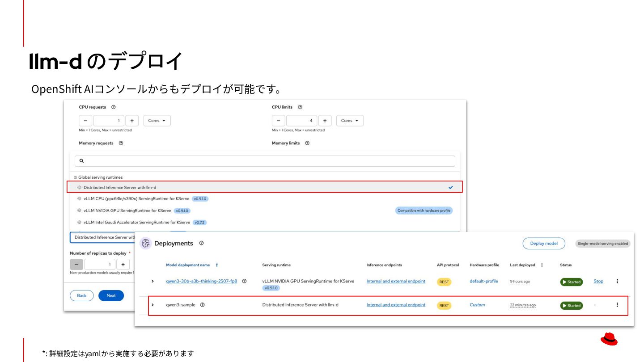Open kebab menu for qwen3-30b-a3b-thinking row

(617, 281)
